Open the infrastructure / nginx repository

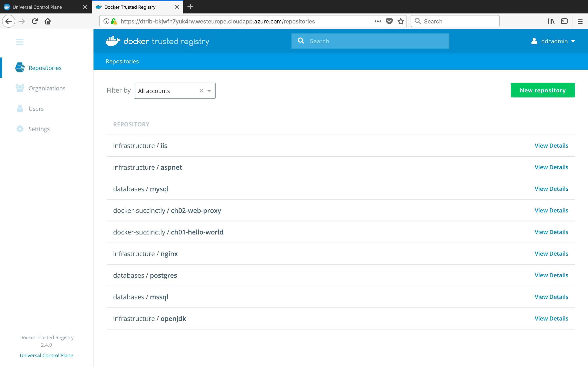click(145, 253)
